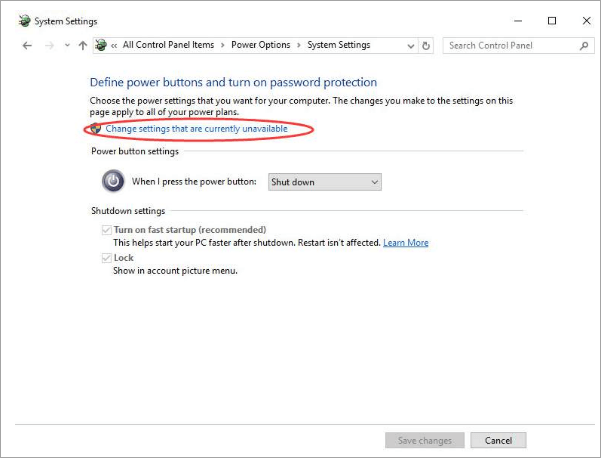Click the Back navigation arrow
The width and height of the screenshot is (601, 458).
(27, 45)
